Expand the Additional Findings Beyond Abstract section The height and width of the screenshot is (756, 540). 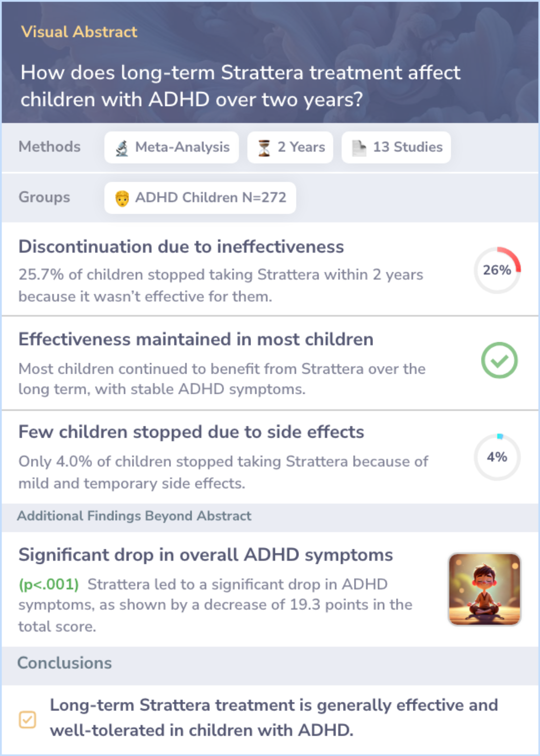pyautogui.click(x=134, y=516)
